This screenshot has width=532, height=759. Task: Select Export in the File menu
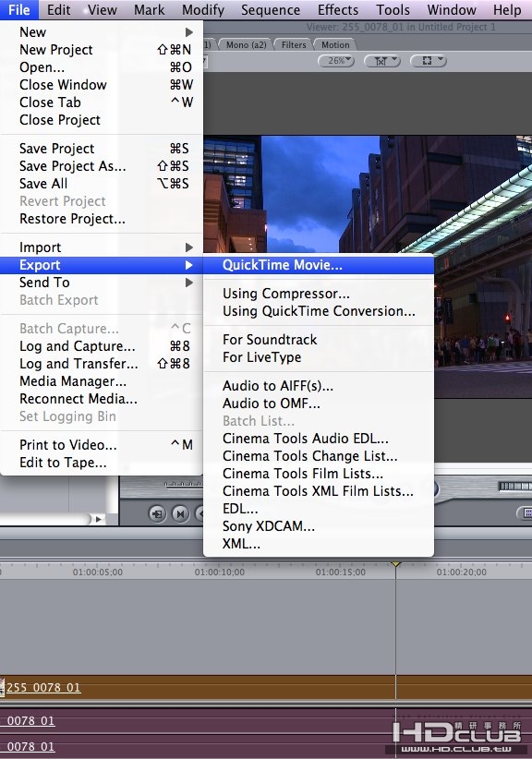pos(102,265)
